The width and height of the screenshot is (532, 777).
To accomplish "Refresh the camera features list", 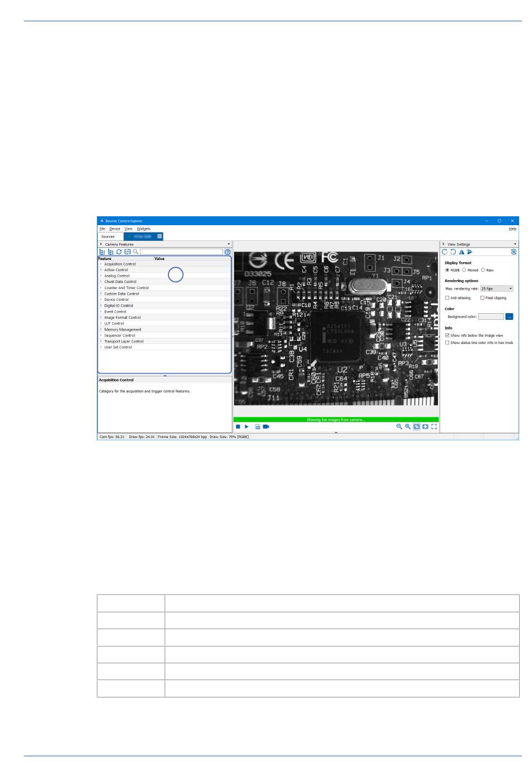I will pos(119,252).
